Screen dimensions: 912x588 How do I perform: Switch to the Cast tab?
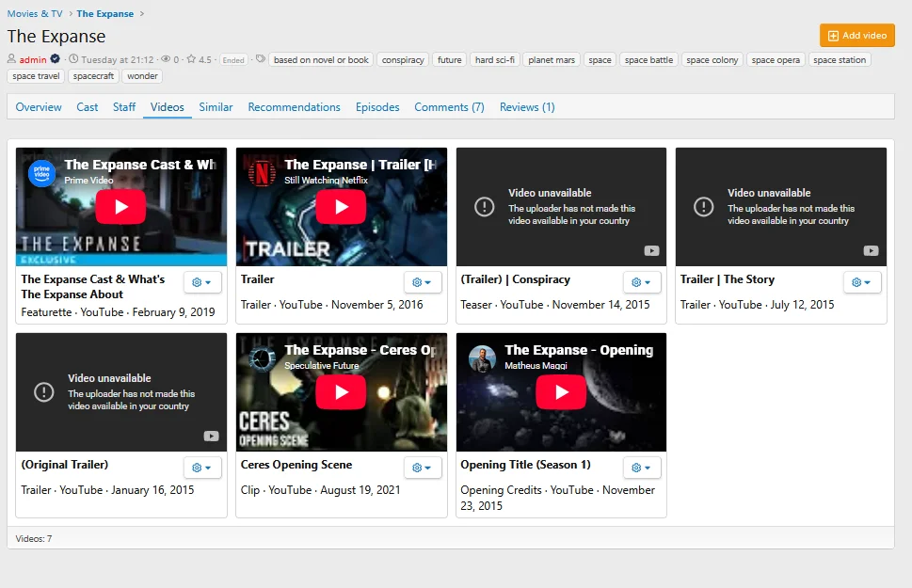pyautogui.click(x=88, y=107)
